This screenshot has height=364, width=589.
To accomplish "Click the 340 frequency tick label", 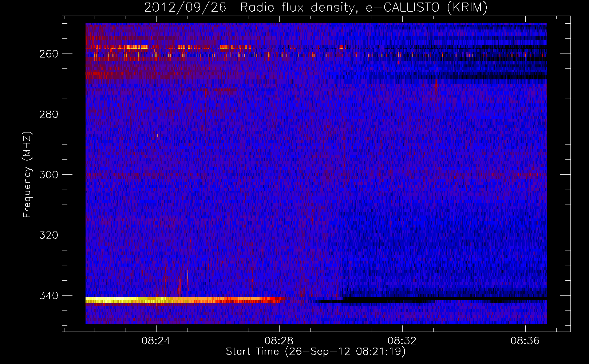I will pyautogui.click(x=49, y=296).
